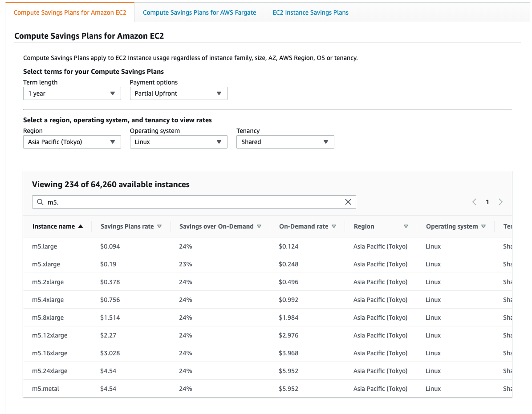Open the Region dropdown showing Asia Pacific (Tokyo)
Screen dimensions: 532x414
(x=72, y=142)
